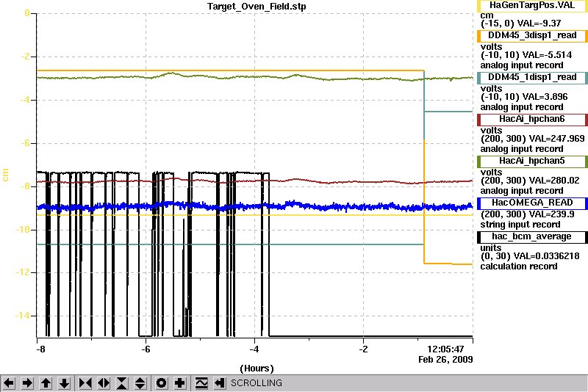The width and height of the screenshot is (588, 392).
Task: Zoom out horizontally with outward-pointing triangles icon
Action: [104, 383]
